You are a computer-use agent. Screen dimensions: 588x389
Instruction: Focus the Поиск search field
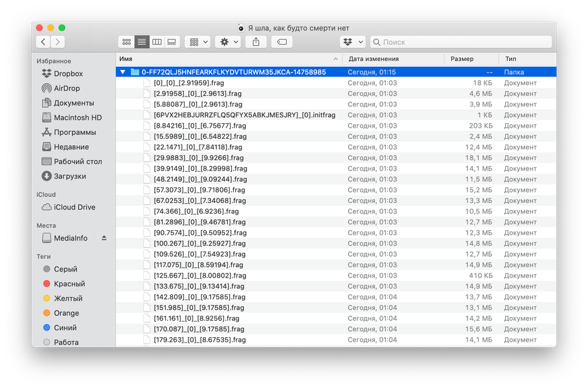(x=461, y=42)
